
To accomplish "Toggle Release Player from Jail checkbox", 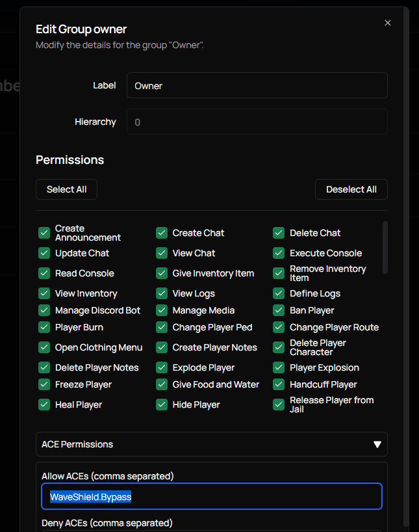I will tap(279, 405).
